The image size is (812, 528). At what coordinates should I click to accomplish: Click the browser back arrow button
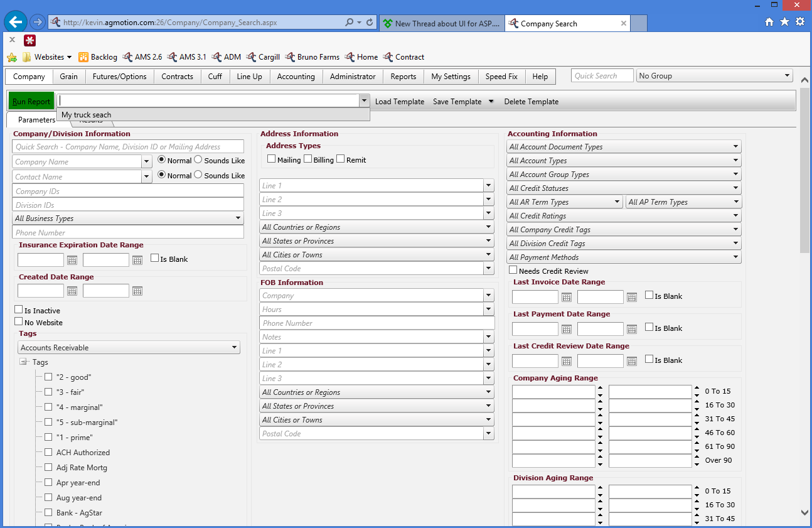coord(15,22)
